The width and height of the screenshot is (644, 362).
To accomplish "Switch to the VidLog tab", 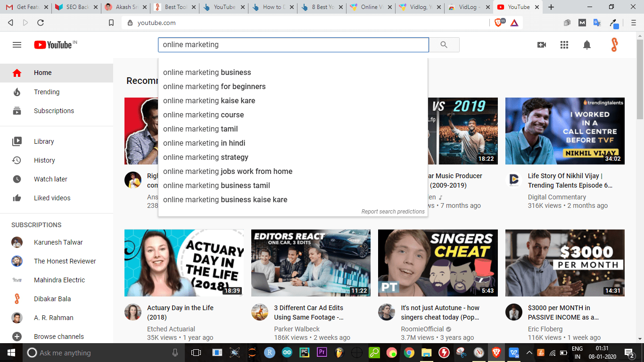I will tap(468, 7).
